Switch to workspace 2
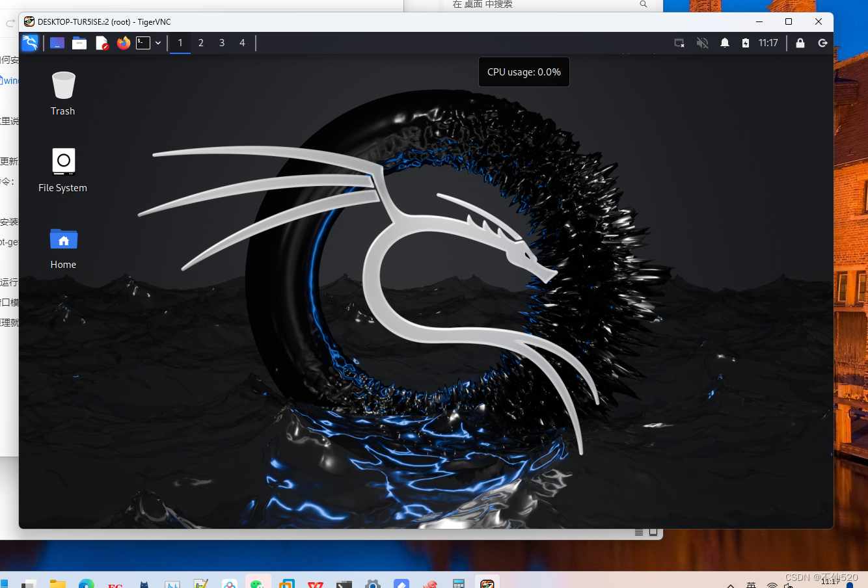Screen dimensions: 868x588 point(201,43)
